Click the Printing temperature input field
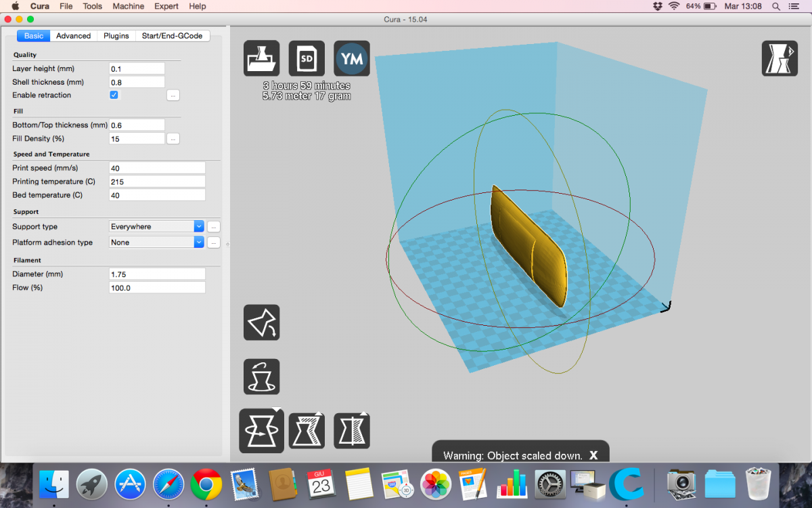 (x=156, y=182)
